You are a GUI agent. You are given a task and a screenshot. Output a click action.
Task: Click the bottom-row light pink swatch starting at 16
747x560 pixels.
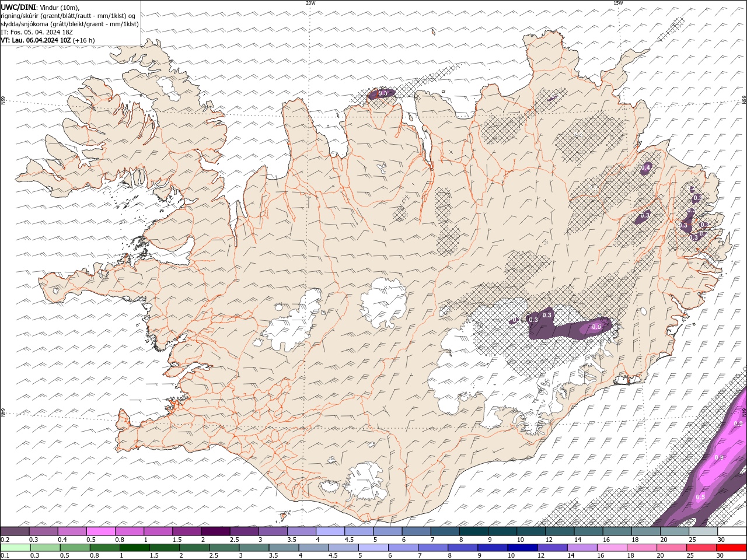tap(612, 548)
